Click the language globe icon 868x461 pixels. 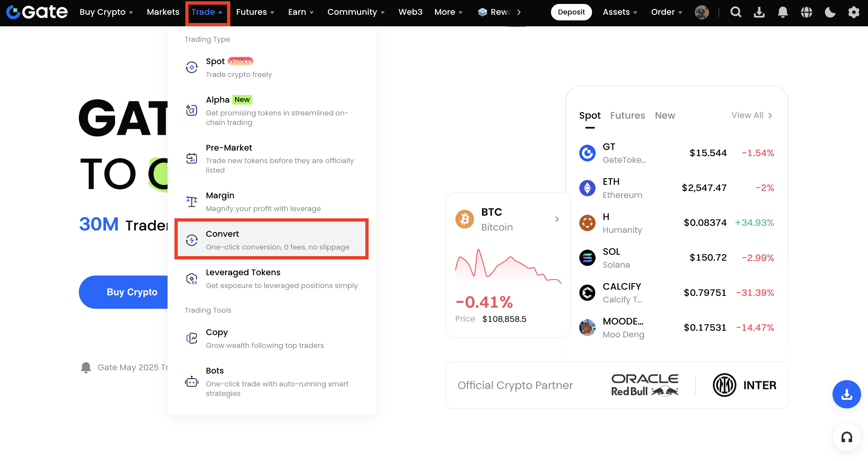pos(806,12)
